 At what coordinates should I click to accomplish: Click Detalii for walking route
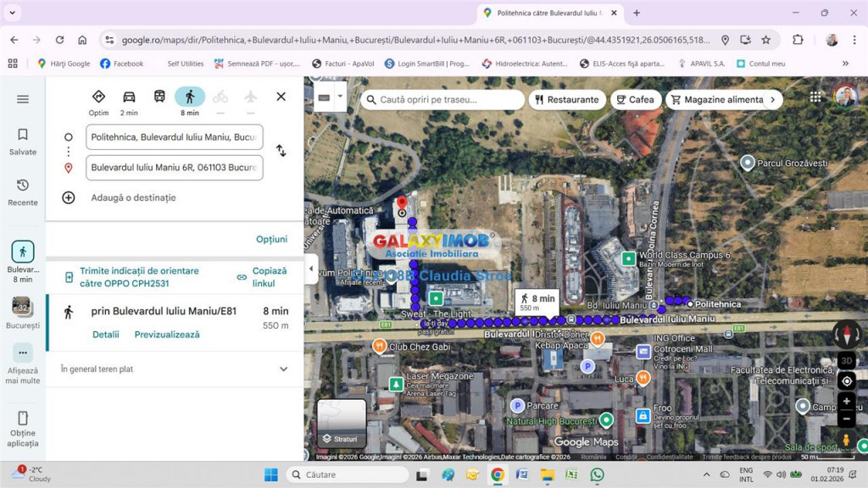[x=106, y=335]
